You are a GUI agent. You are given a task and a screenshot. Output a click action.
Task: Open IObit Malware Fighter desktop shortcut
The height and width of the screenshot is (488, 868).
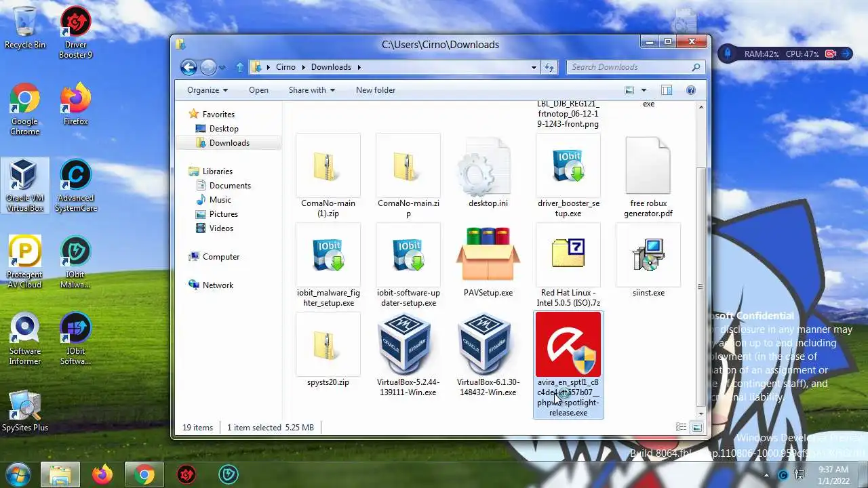pos(75,262)
